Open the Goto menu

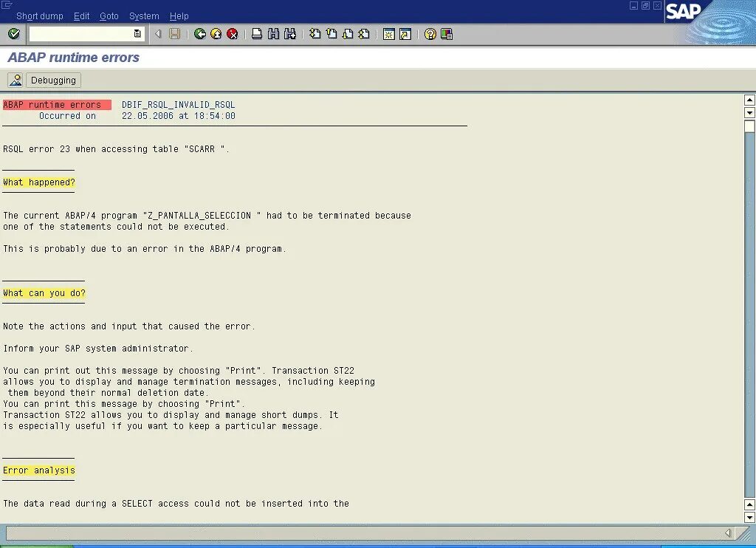[x=109, y=16]
